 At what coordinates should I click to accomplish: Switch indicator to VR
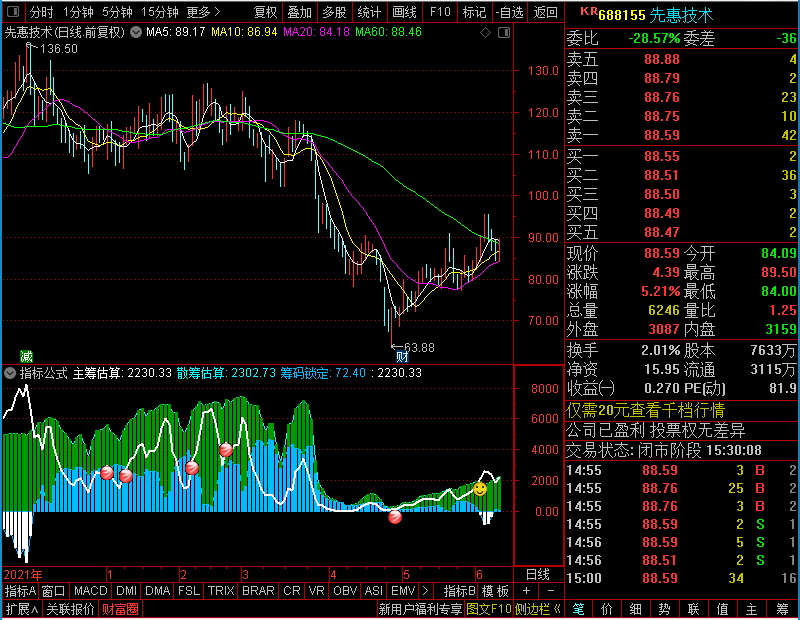[316, 591]
